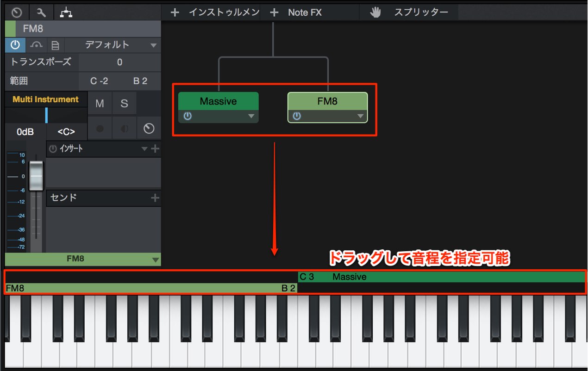Click the B 2 label on FM8 range
The width and height of the screenshot is (588, 371).
point(288,288)
